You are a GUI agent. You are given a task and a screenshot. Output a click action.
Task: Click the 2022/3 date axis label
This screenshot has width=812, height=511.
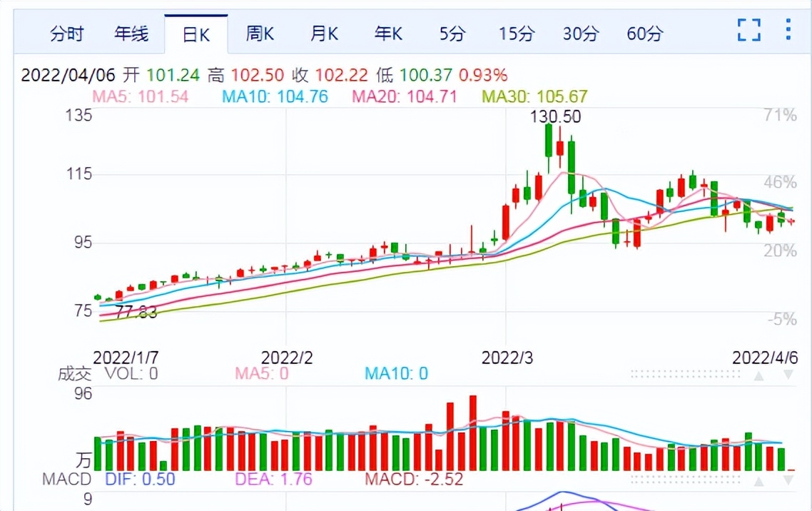click(x=507, y=358)
